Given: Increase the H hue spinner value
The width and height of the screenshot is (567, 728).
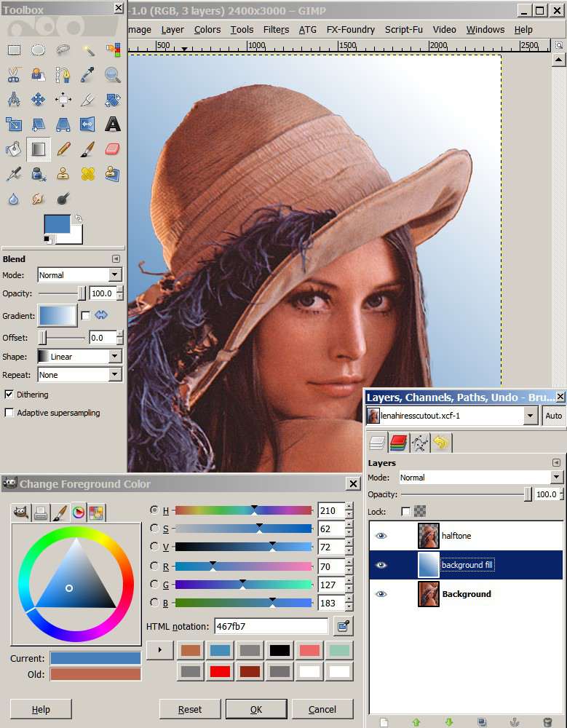Looking at the screenshot, I should tap(349, 506).
